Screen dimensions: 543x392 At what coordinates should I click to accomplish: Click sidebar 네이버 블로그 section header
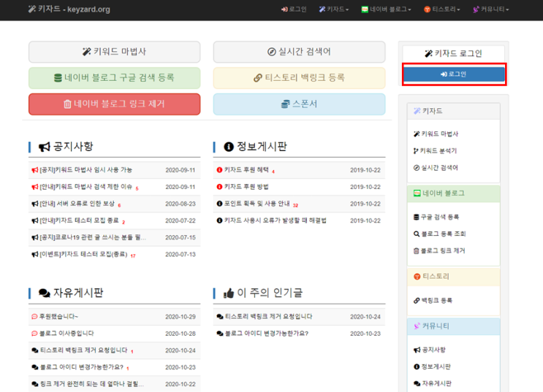[x=454, y=193]
